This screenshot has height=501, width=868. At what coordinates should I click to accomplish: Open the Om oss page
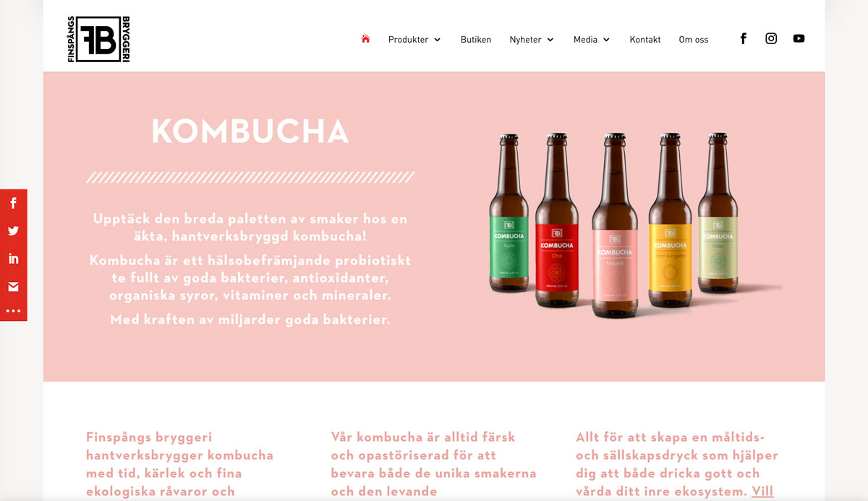point(694,40)
